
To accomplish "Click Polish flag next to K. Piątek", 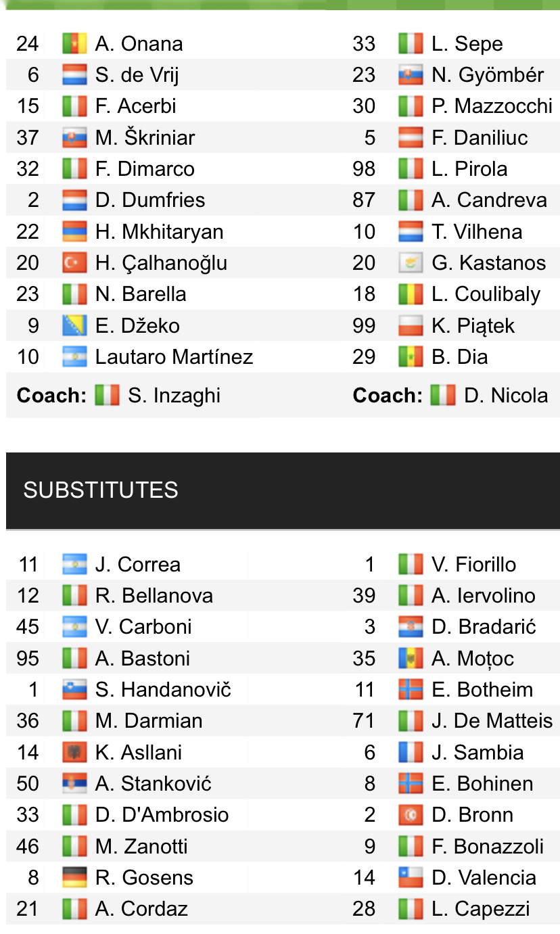I will pos(411,326).
